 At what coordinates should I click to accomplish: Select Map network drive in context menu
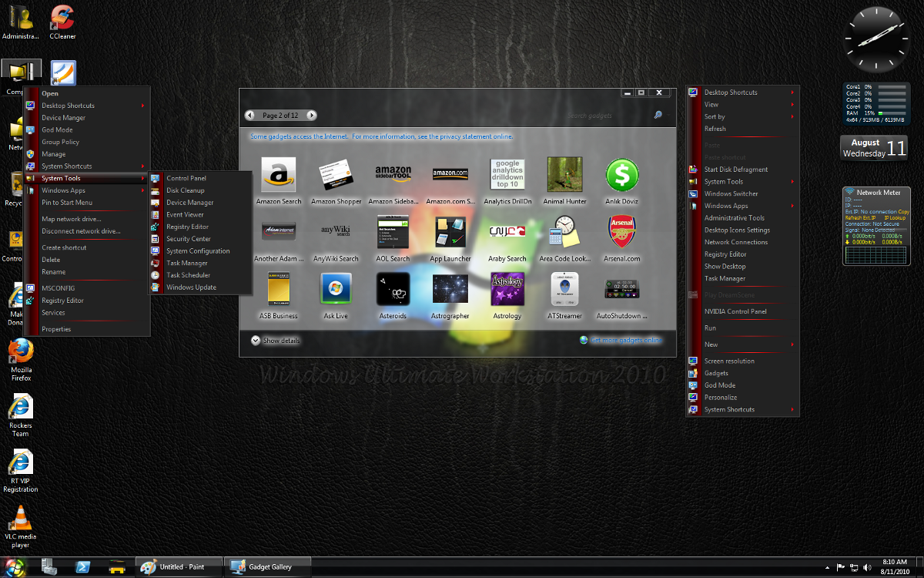click(87, 219)
